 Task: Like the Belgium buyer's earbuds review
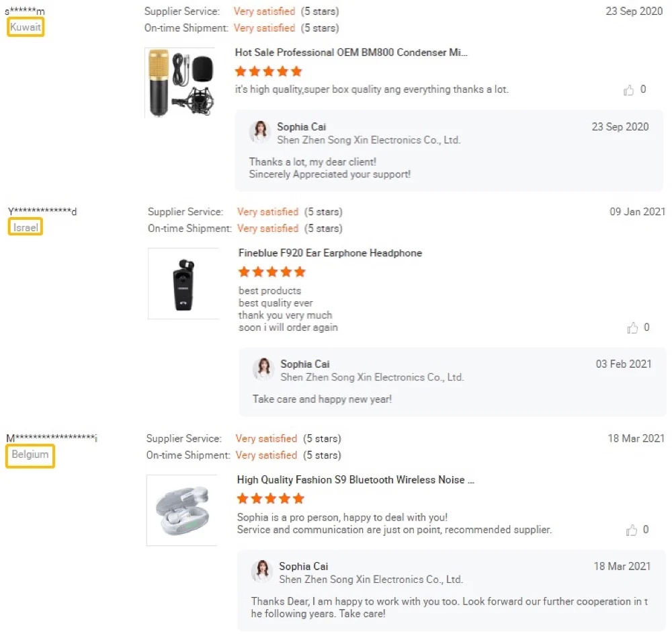631,530
